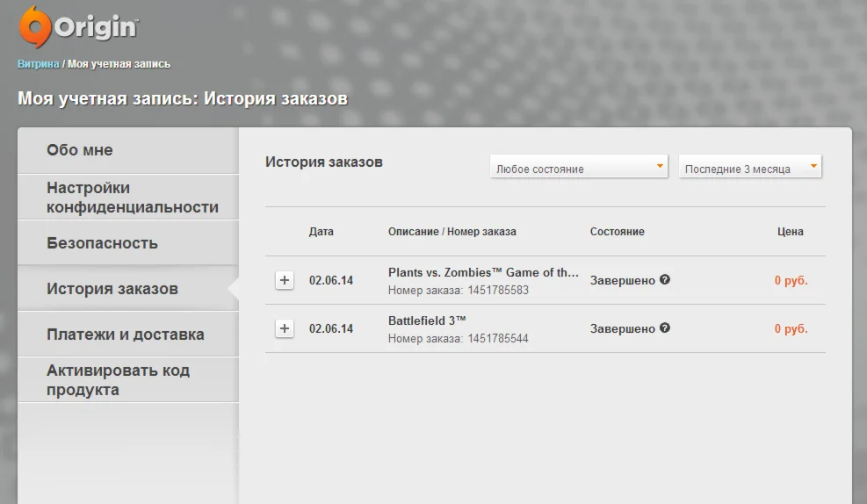Click the 02.06.14 date in Plants vs. Zombies row
The height and width of the screenshot is (504, 867).
point(330,280)
